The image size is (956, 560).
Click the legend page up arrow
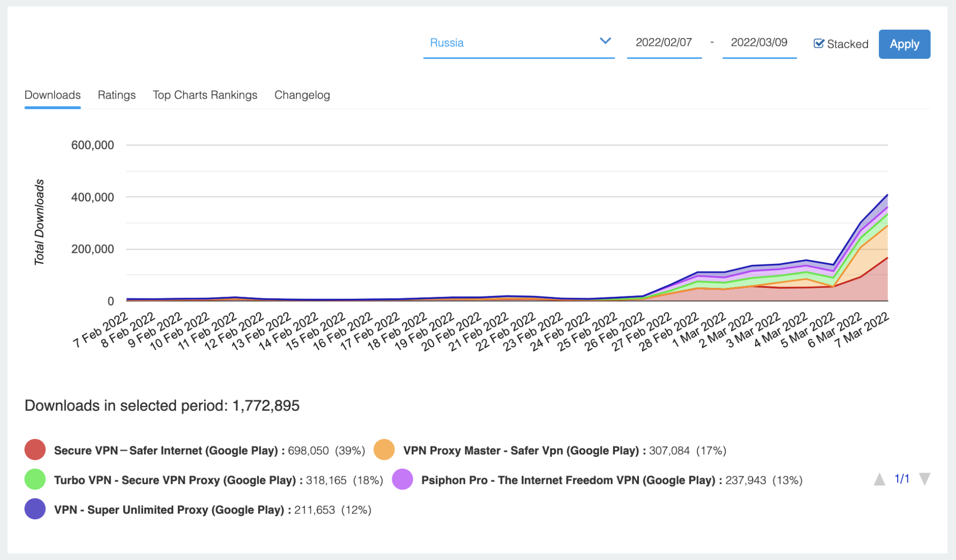click(879, 479)
